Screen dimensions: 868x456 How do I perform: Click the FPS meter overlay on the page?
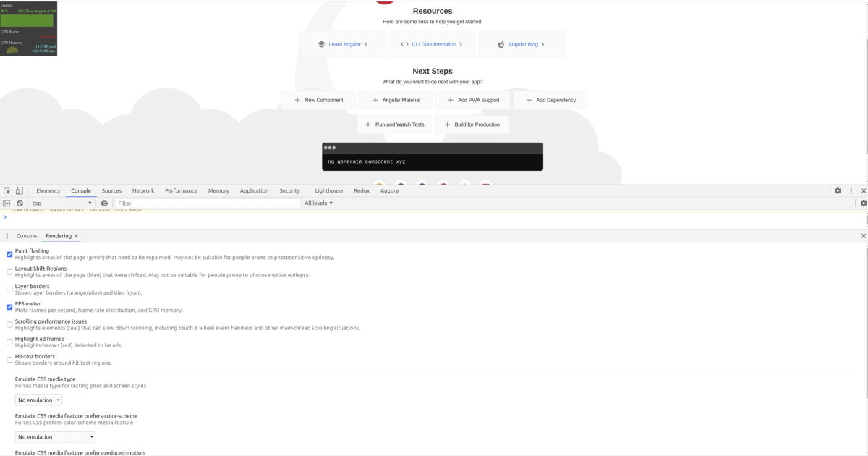coord(28,28)
